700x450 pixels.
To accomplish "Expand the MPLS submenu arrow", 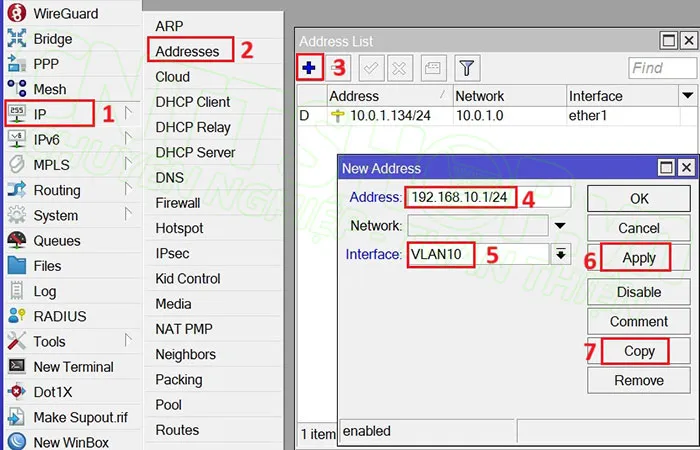I will pos(129,164).
